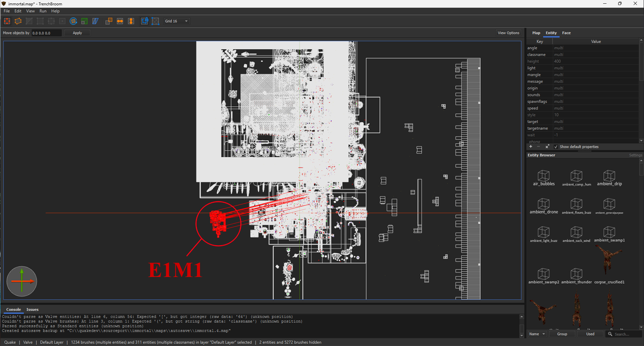The height and width of the screenshot is (346, 644).
Task: Apply the move objects offset
Action: [x=77, y=33]
